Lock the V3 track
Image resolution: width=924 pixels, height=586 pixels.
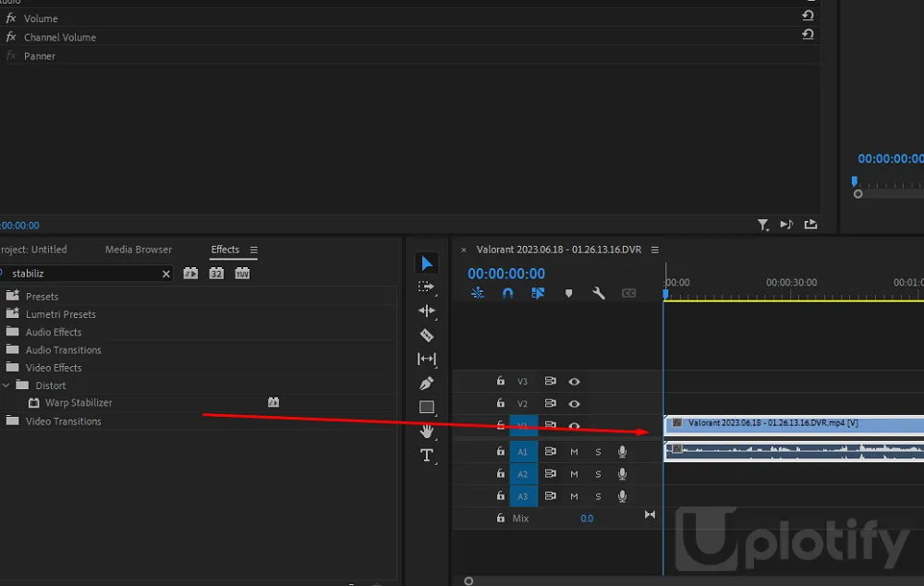tap(500, 381)
